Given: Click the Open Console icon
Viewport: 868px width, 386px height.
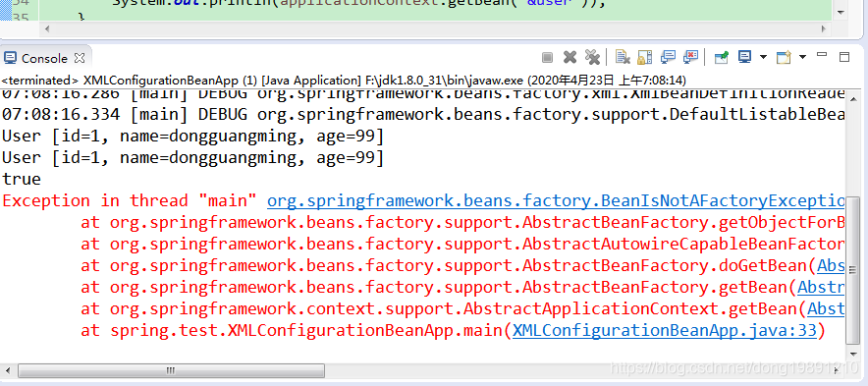Looking at the screenshot, I should pyautogui.click(x=784, y=57).
